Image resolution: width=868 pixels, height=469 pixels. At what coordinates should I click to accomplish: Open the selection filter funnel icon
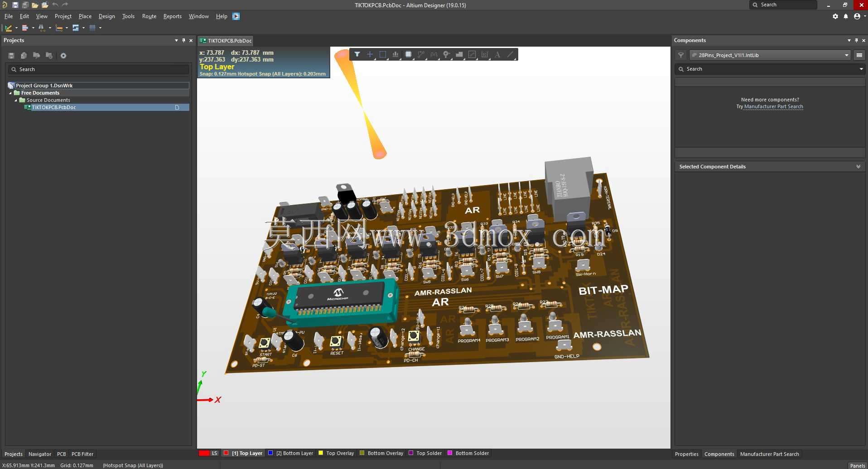(357, 54)
